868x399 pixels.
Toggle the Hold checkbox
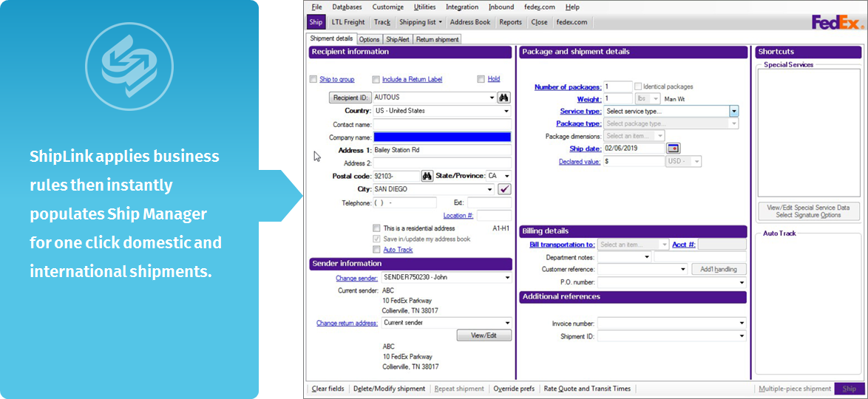coord(481,79)
